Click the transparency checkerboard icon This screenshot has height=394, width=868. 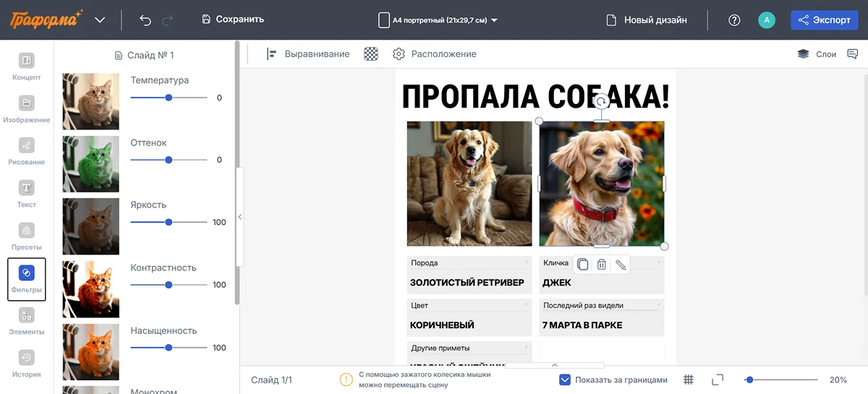click(371, 54)
